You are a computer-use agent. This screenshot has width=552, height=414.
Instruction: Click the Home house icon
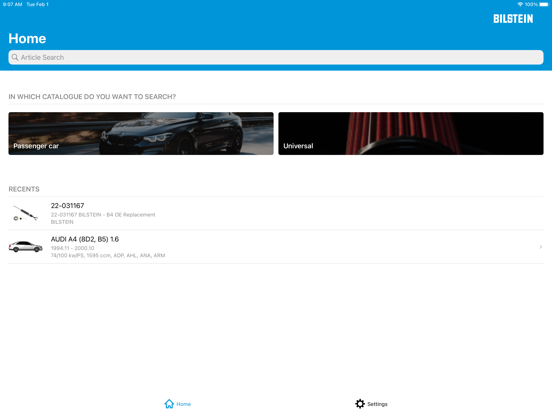point(169,404)
